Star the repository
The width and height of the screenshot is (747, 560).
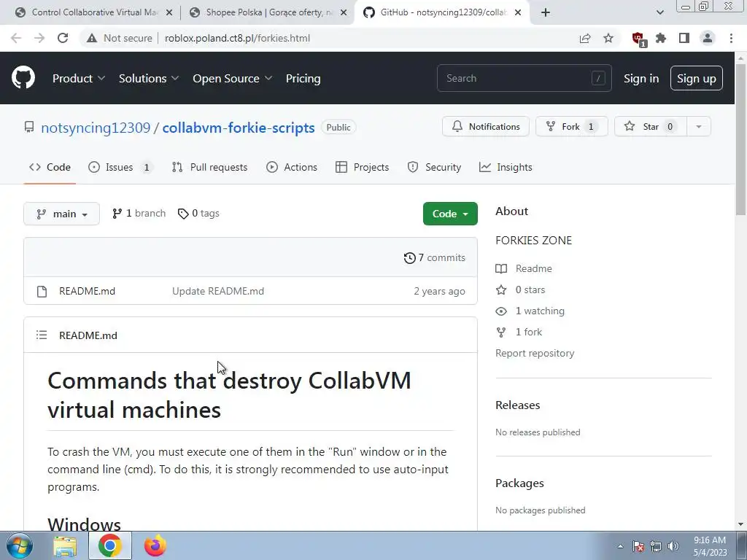point(651,127)
